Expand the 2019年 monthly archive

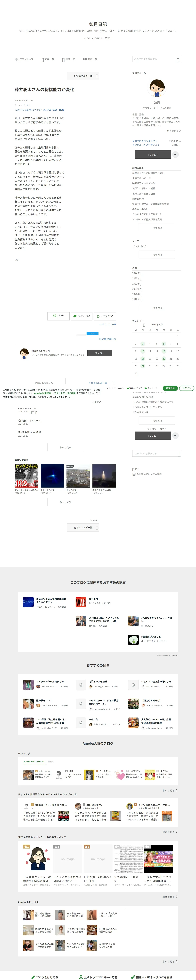pos(137,299)
